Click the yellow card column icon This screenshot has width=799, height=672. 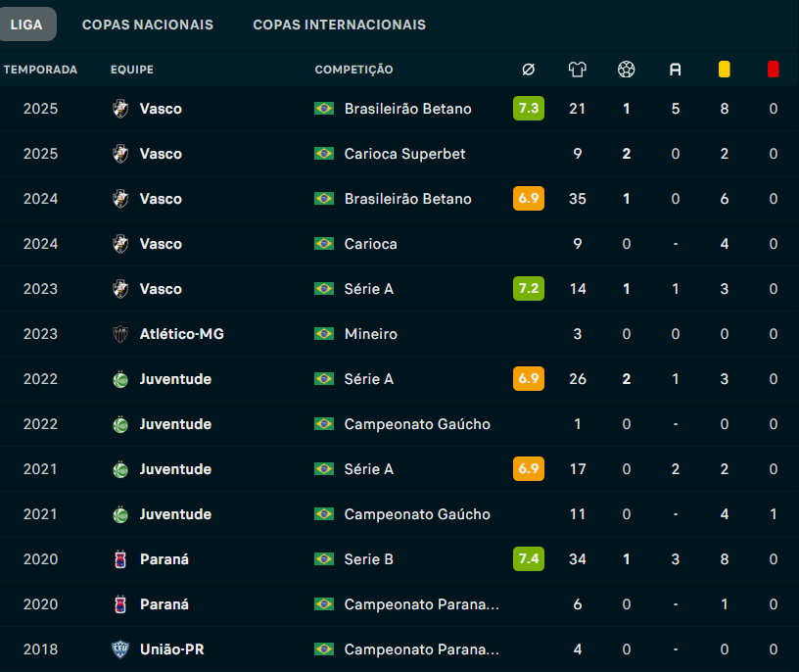[x=725, y=70]
